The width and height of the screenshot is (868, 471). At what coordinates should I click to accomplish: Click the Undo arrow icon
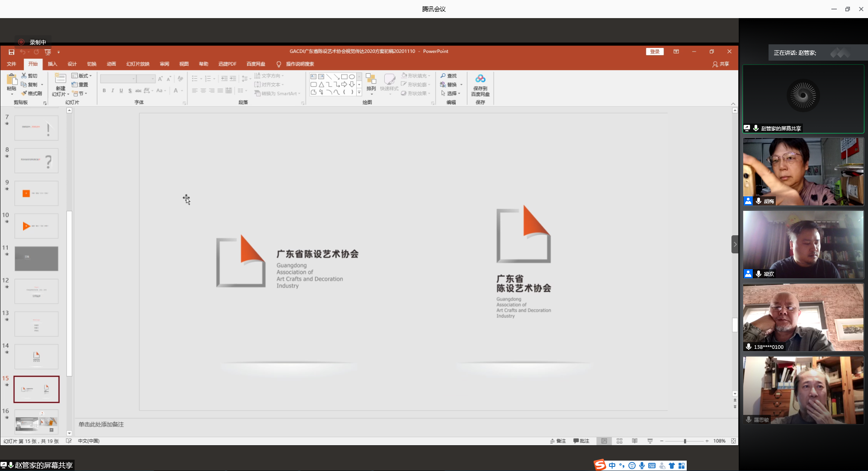click(22, 52)
